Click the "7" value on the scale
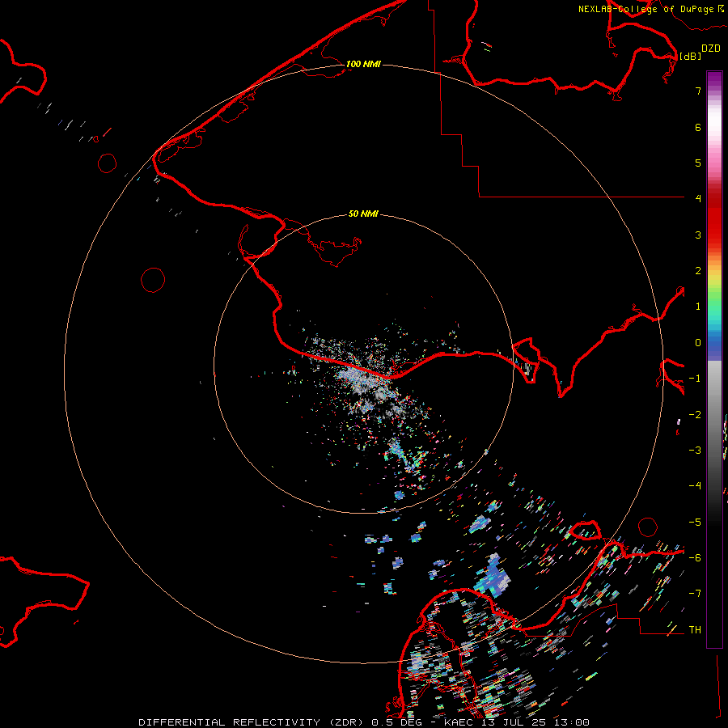The height and width of the screenshot is (728, 728). 698,91
